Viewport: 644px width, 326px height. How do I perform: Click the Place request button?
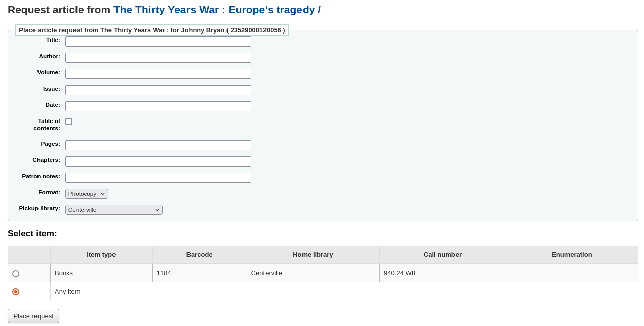(33, 316)
